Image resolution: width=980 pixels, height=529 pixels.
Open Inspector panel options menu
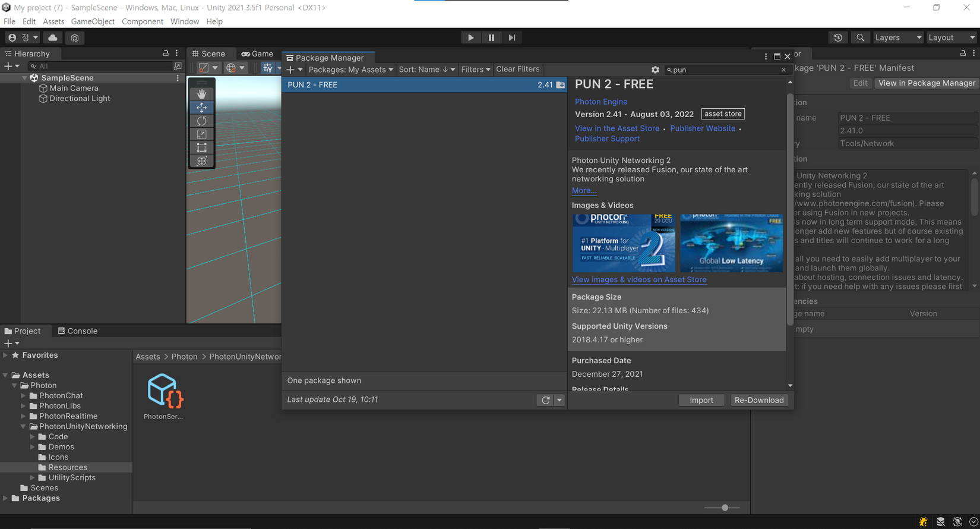tap(973, 53)
